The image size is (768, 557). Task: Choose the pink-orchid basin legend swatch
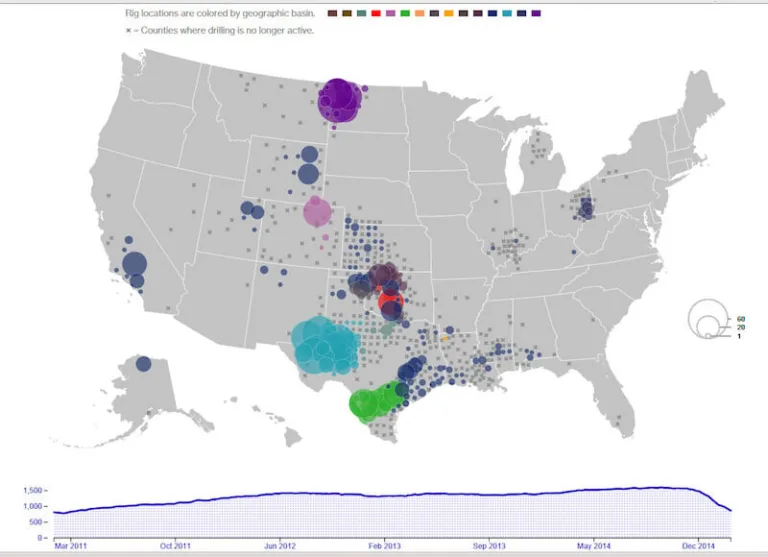click(390, 13)
